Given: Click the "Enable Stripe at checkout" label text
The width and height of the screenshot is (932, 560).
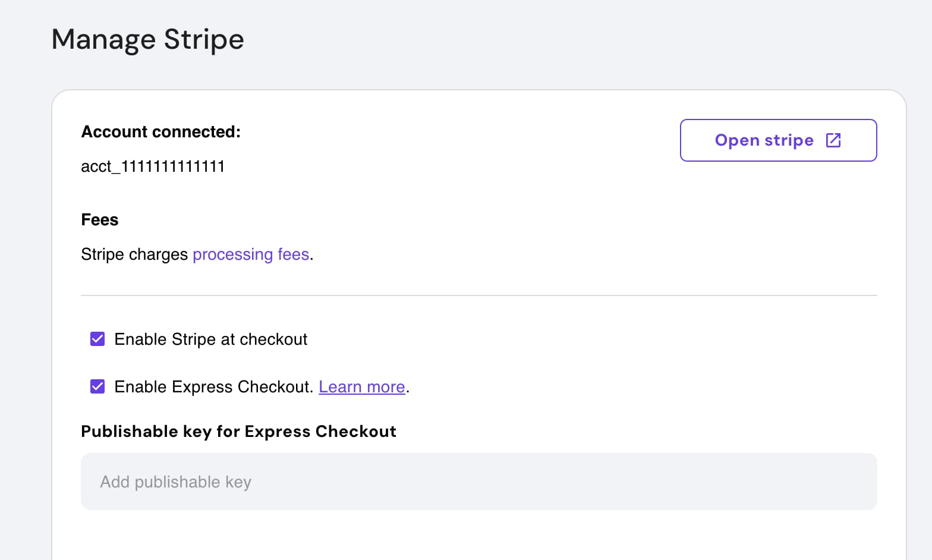Looking at the screenshot, I should click(210, 339).
